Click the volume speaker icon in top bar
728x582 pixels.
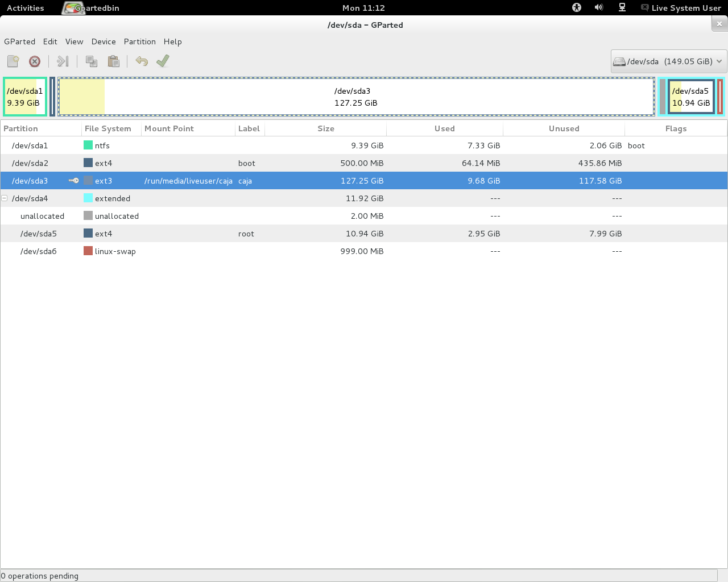point(599,7)
